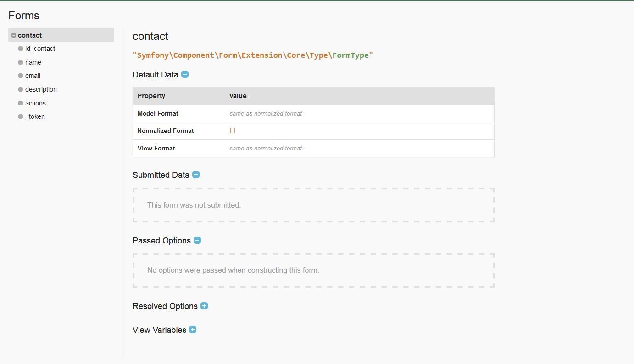Click the bullet icon beside id_contact
The height and width of the screenshot is (364, 634).
(x=21, y=49)
